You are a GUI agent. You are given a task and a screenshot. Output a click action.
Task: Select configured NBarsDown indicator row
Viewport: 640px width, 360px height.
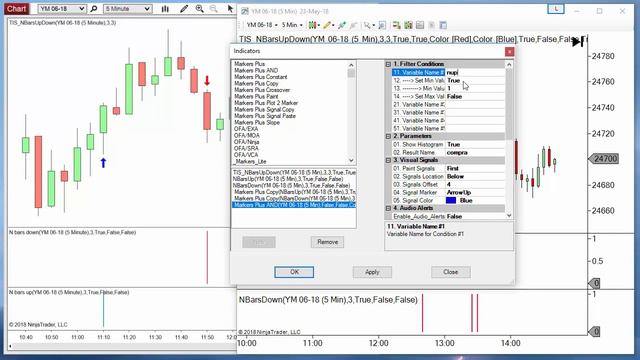pos(294,185)
